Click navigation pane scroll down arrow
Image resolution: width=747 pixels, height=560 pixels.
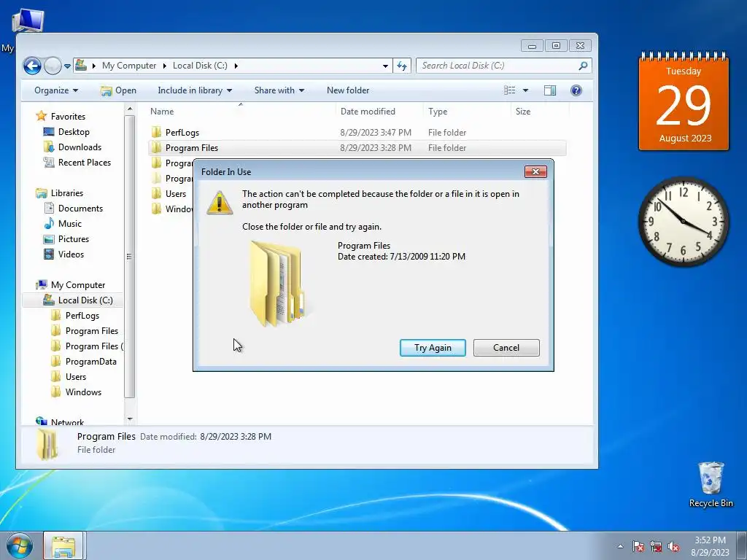[130, 419]
